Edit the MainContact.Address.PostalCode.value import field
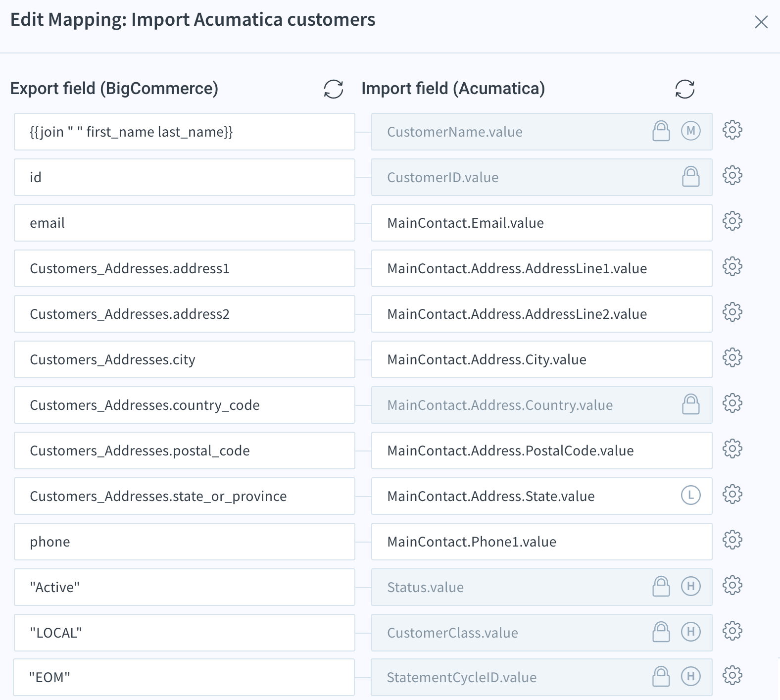This screenshot has height=700, width=780. tap(542, 450)
